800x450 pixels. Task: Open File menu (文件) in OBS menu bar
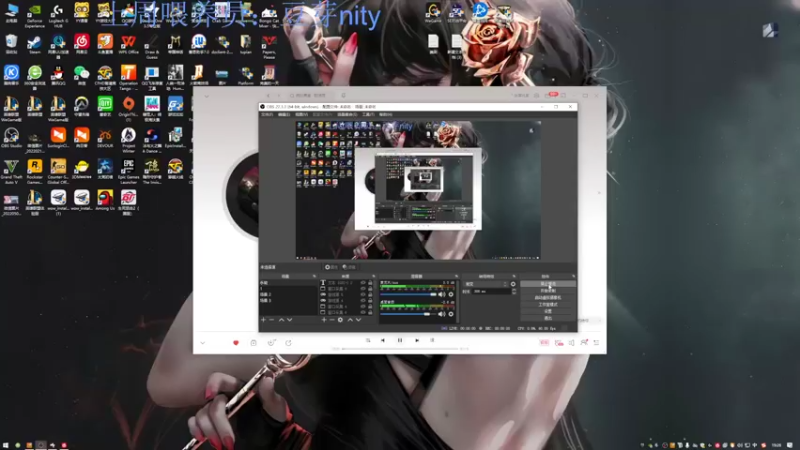click(x=267, y=115)
